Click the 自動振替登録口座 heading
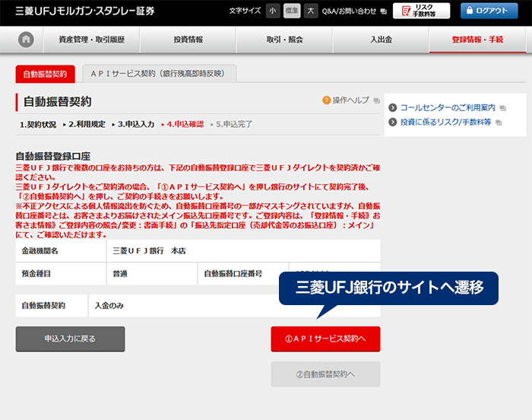The height and width of the screenshot is (420, 532). 53,156
